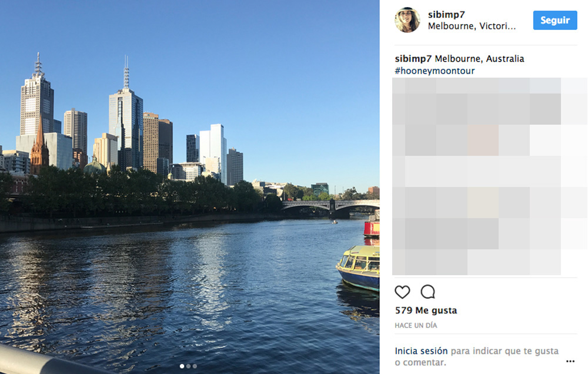Open the HACE UN DÍA timestamp link
Viewport: 588px width, 374px height.
[416, 325]
